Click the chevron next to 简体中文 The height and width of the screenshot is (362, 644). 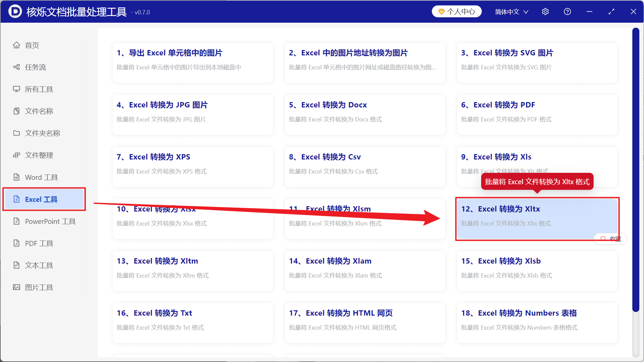[526, 12]
